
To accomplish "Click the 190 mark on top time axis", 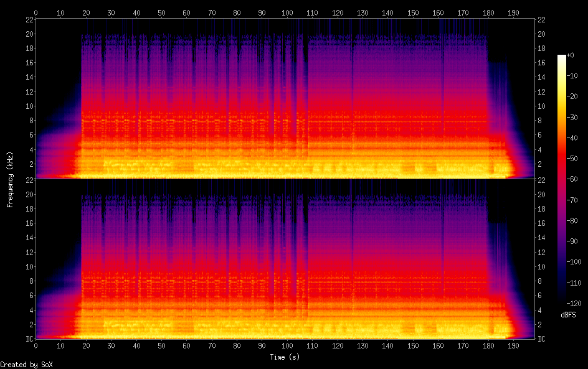I will 513,12.
